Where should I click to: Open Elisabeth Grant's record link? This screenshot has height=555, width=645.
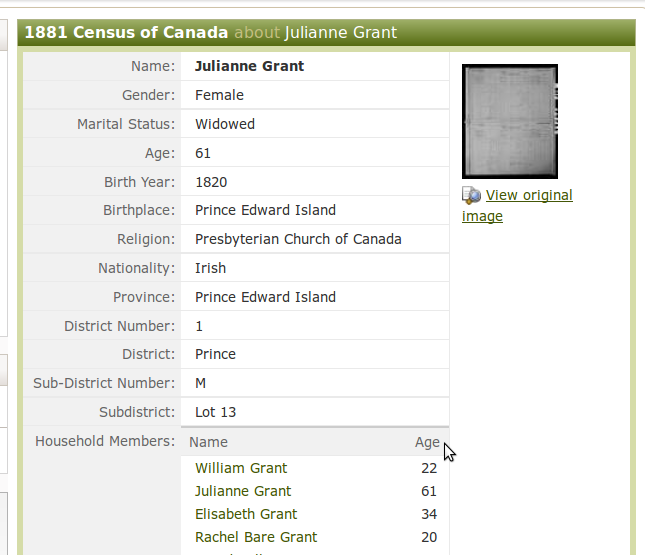pos(246,514)
